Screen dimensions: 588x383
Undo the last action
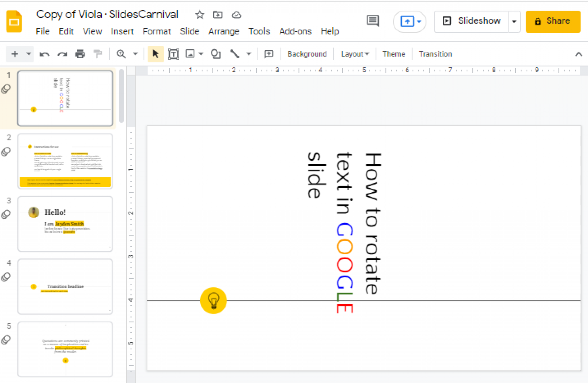pos(45,54)
